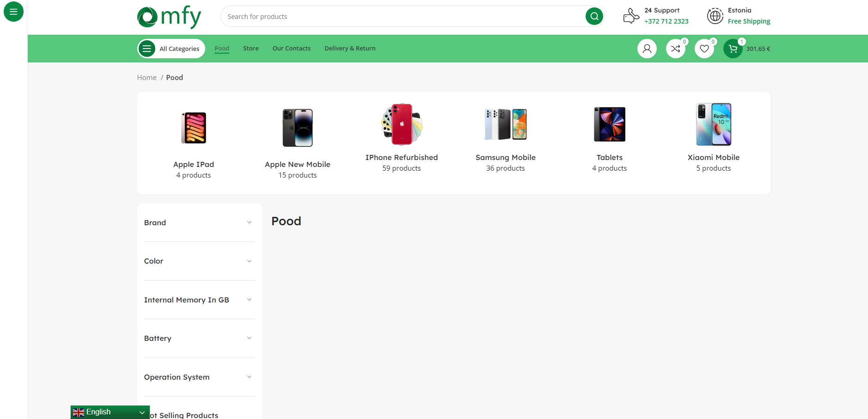Open the Pood menu item
Viewport: 868px width, 419px height.
click(222, 48)
